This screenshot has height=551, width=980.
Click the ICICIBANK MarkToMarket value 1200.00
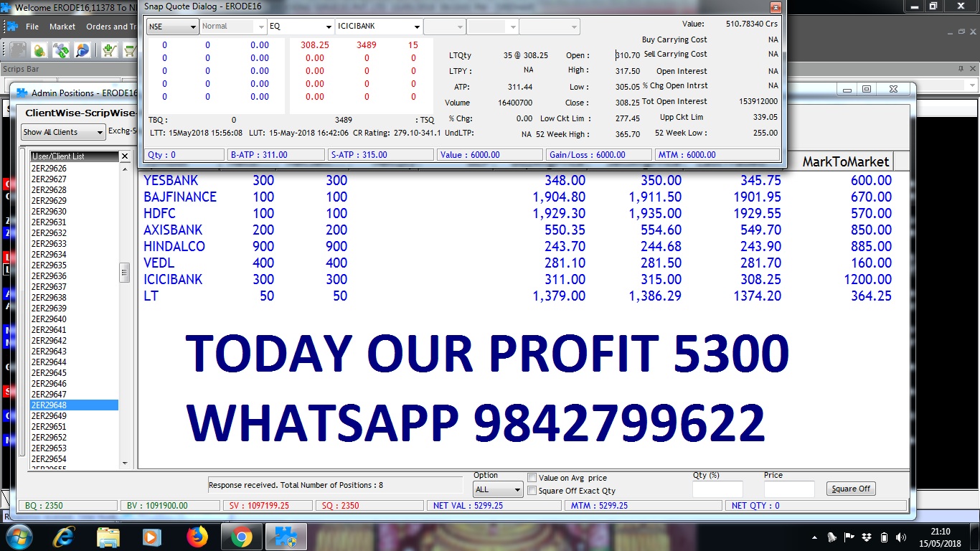coord(867,280)
